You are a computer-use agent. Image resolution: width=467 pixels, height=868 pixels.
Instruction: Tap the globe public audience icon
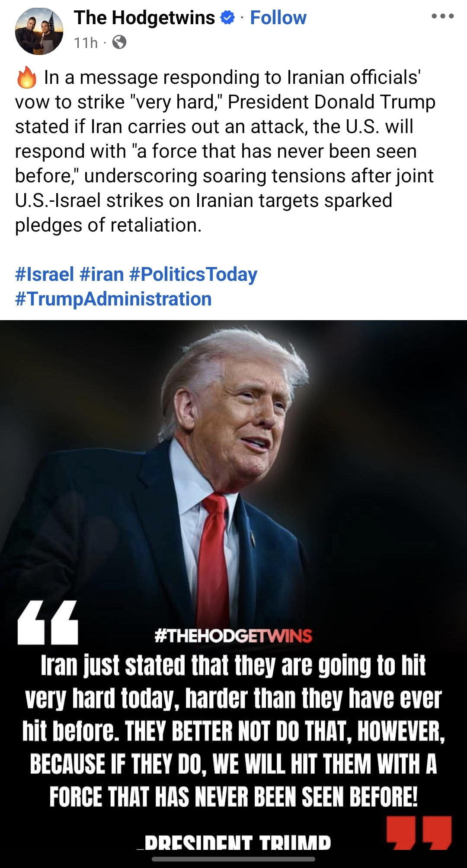pyautogui.click(x=119, y=42)
